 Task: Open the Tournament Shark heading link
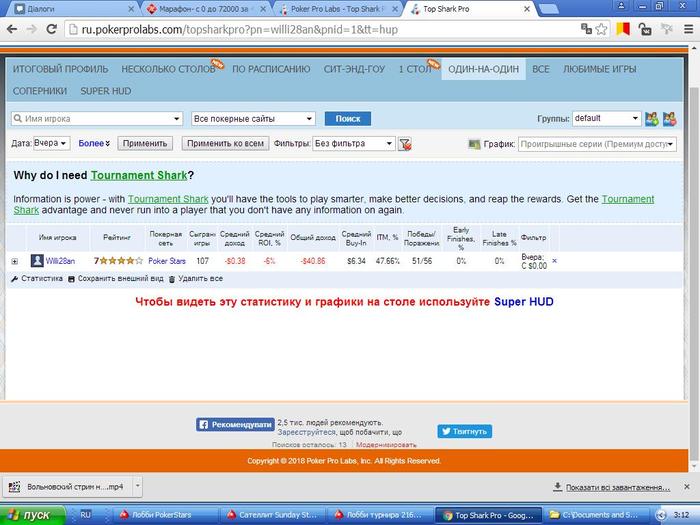pos(139,175)
